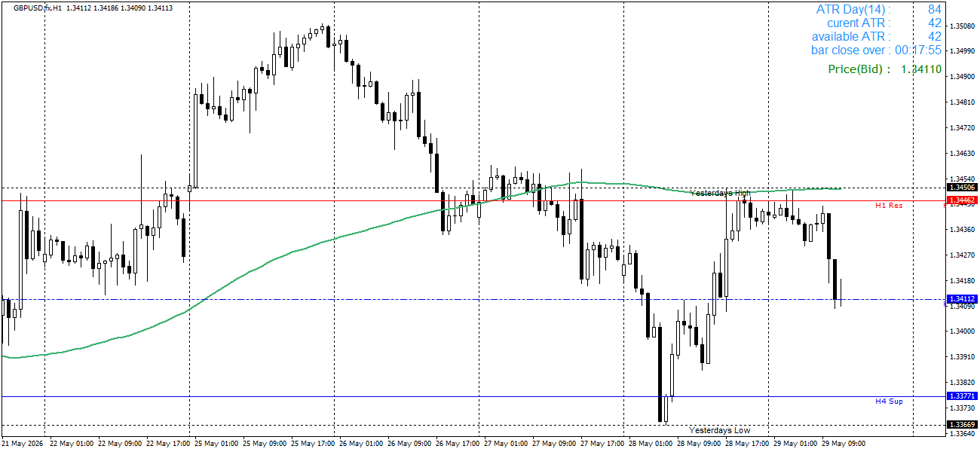Click the red 1.34462 price tag
The image size is (980, 452).
[962, 200]
